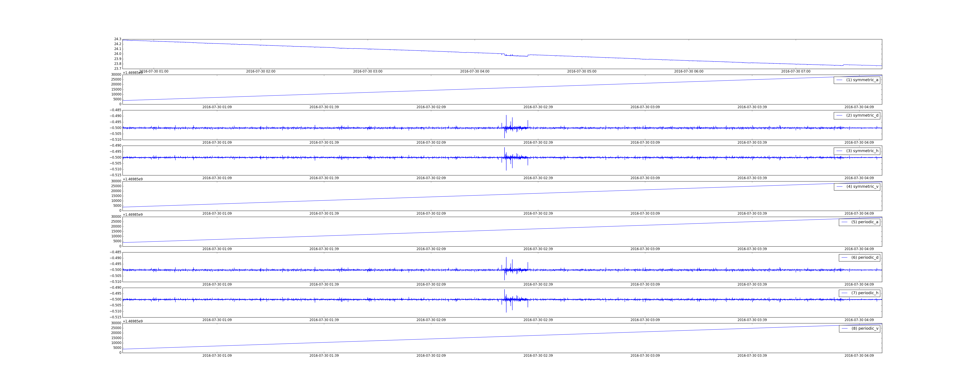Click the "24.0" y-axis tick label

(x=118, y=54)
